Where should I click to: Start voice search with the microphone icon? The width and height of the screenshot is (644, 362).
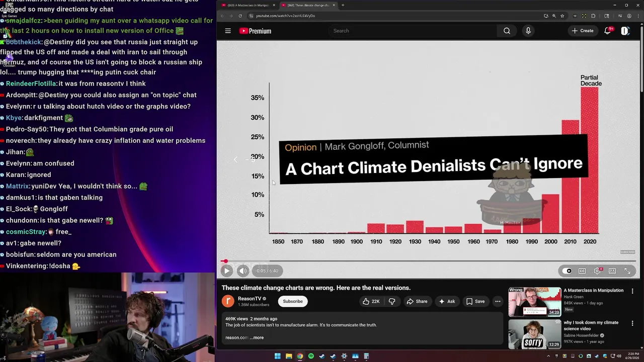coord(528,31)
